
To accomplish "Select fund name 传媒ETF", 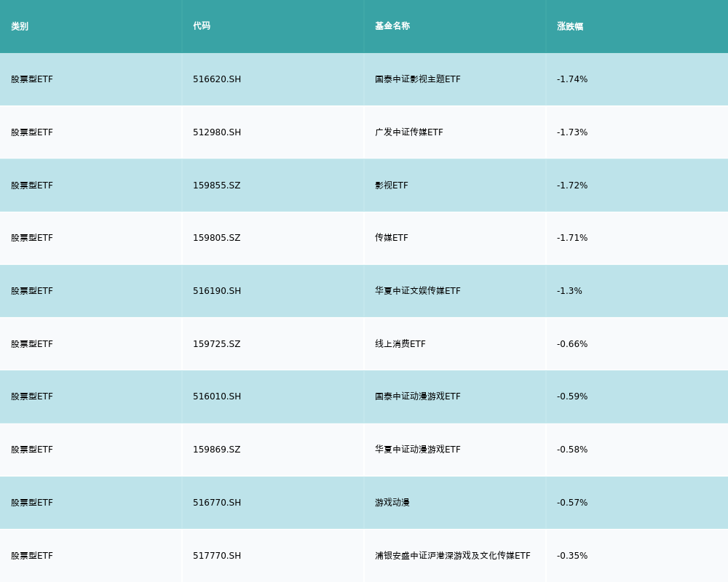I will point(392,238).
